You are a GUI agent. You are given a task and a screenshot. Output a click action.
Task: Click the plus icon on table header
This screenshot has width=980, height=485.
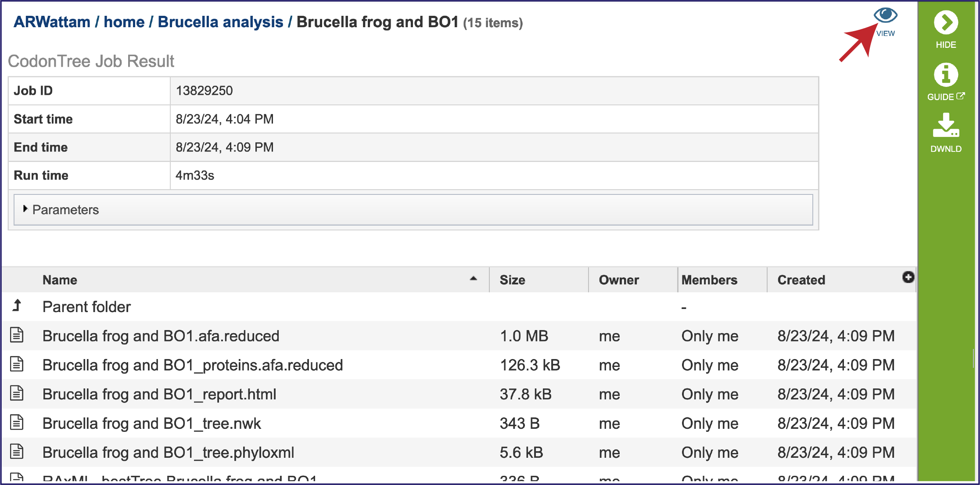click(x=908, y=277)
